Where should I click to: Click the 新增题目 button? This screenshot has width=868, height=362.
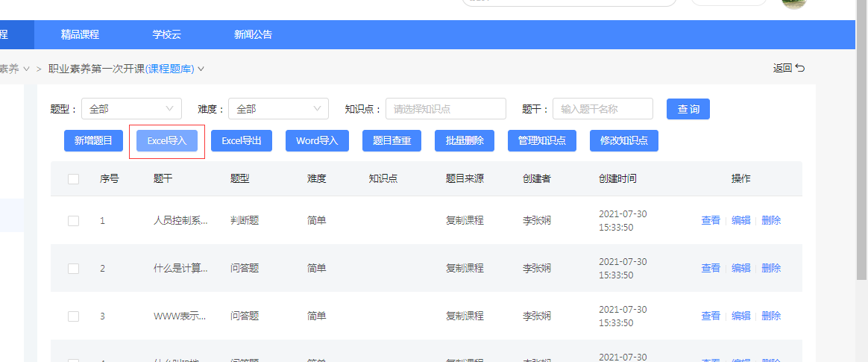coord(93,141)
